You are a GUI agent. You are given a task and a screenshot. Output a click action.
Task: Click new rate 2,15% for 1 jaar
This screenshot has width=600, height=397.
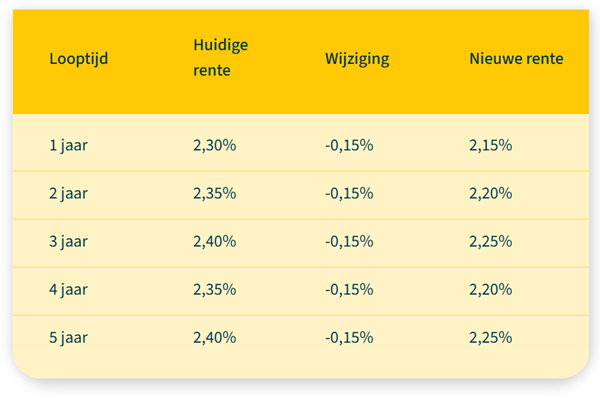491,145
